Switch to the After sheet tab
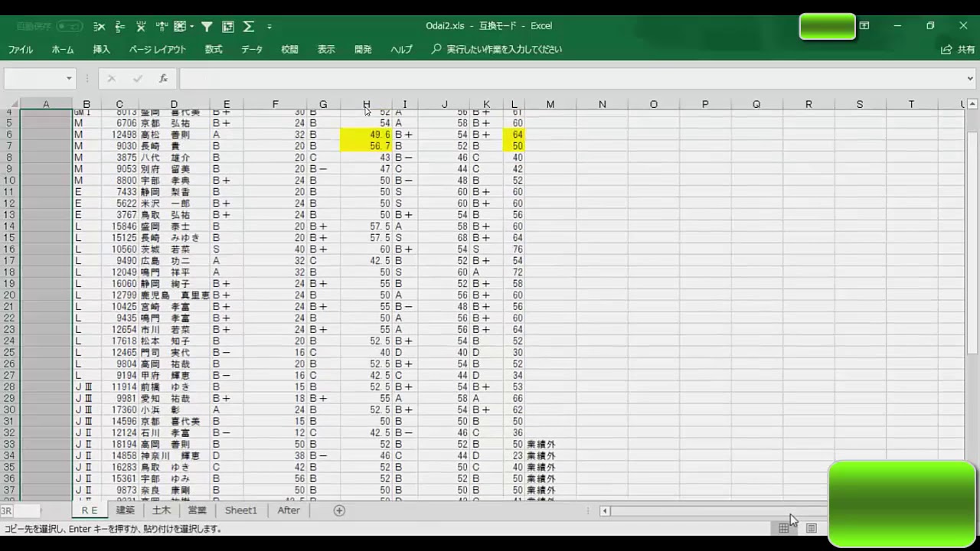Screen dimensions: 980x551 click(289, 510)
